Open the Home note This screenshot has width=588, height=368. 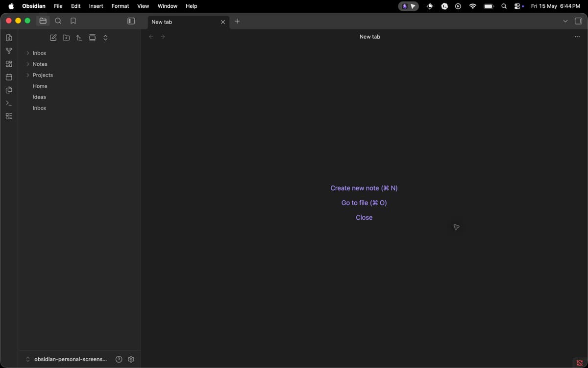40,86
